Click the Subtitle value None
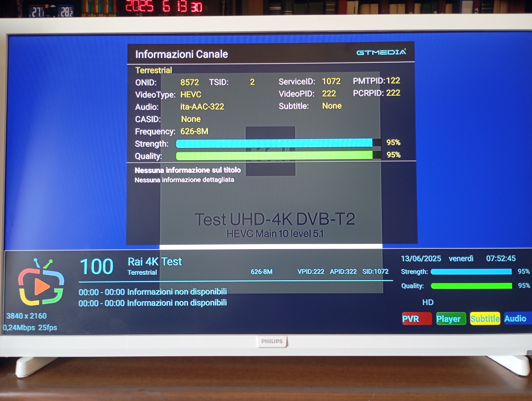This screenshot has height=401, width=532. tap(332, 106)
